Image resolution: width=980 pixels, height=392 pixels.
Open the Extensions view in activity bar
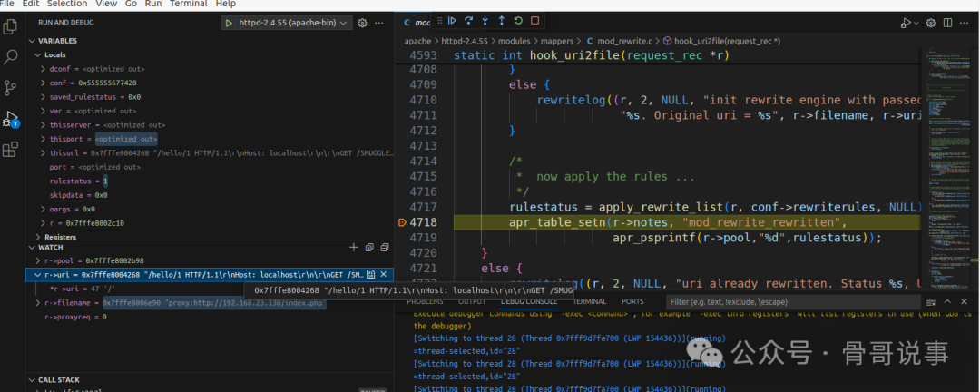tap(11, 150)
